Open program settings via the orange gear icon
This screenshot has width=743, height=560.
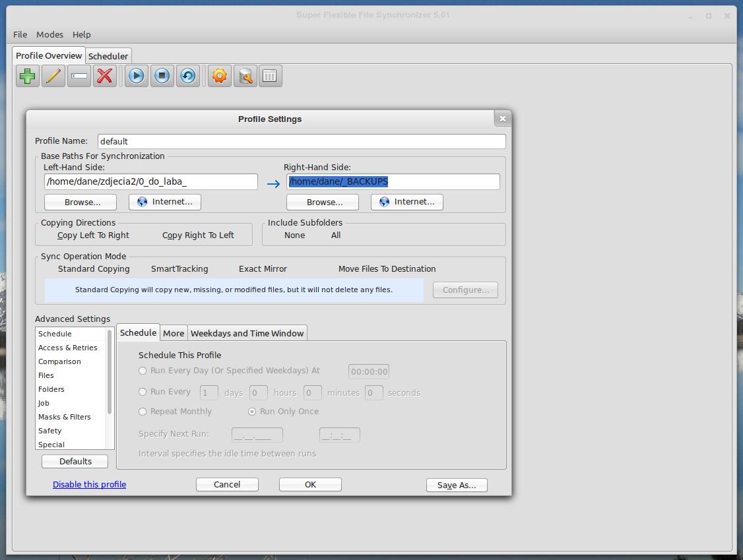click(219, 76)
